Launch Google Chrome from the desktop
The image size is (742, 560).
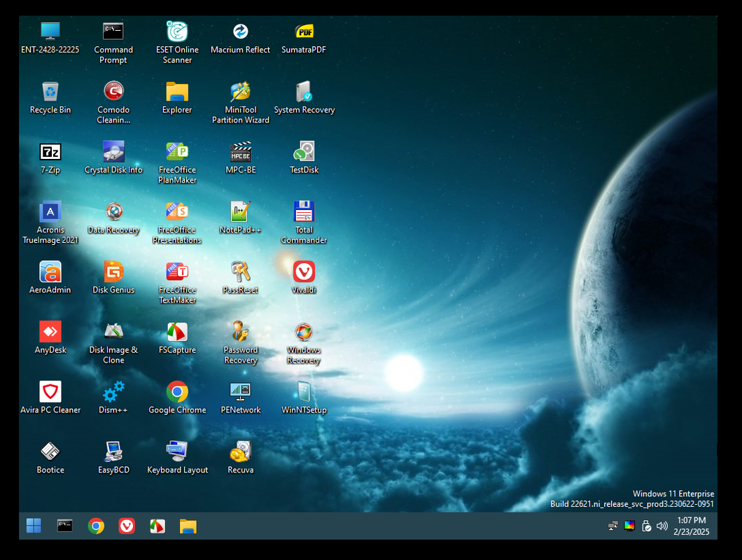(177, 392)
